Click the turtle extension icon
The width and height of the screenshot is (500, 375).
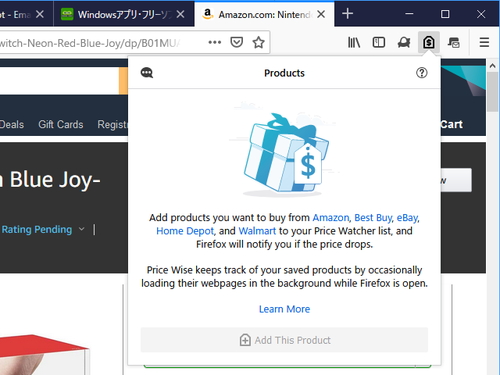pyautogui.click(x=404, y=42)
